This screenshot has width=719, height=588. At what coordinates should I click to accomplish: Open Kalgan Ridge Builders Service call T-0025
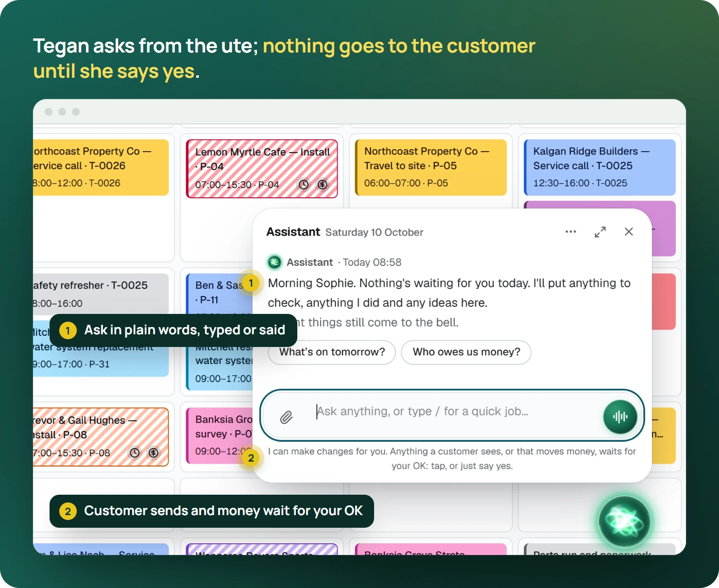(600, 168)
